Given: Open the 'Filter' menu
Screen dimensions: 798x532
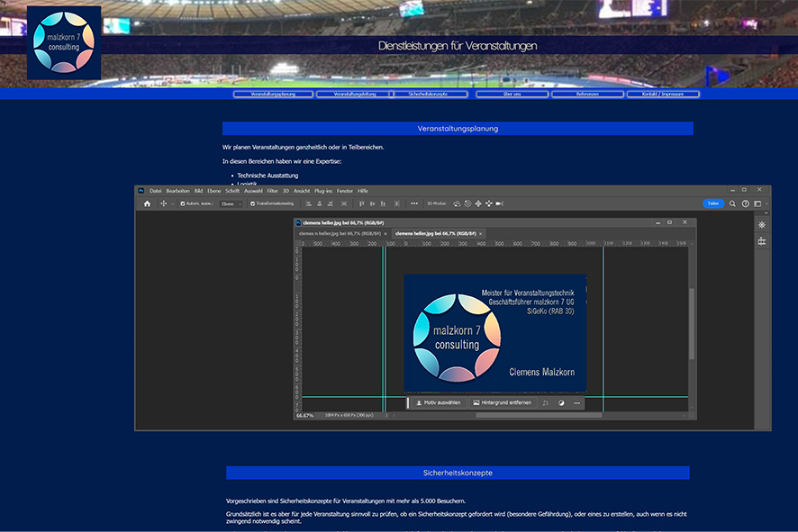Looking at the screenshot, I should pyautogui.click(x=272, y=191).
